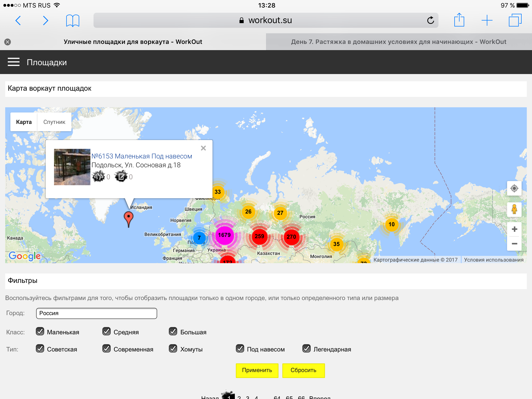Viewport: 532px width, 399px height.
Task: Open the hamburger menu next to Площадки
Action: [14, 62]
